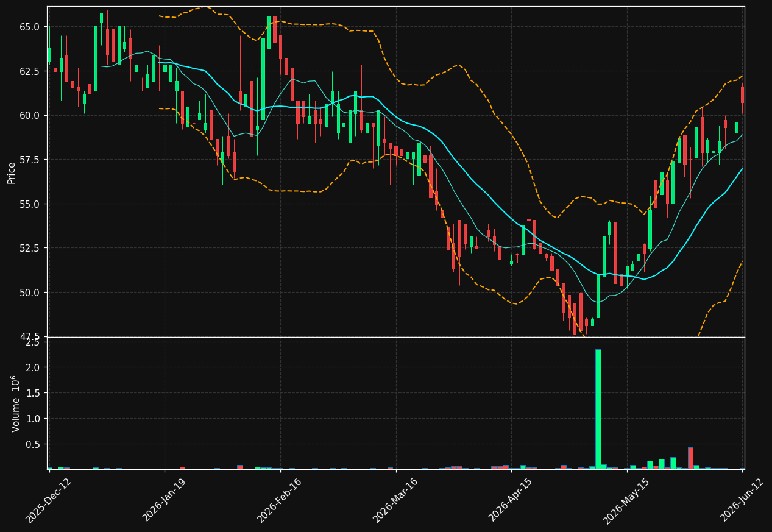Viewport: 772px width, 532px height.
Task: Click the tallest green volume bar
Action: [x=598, y=410]
